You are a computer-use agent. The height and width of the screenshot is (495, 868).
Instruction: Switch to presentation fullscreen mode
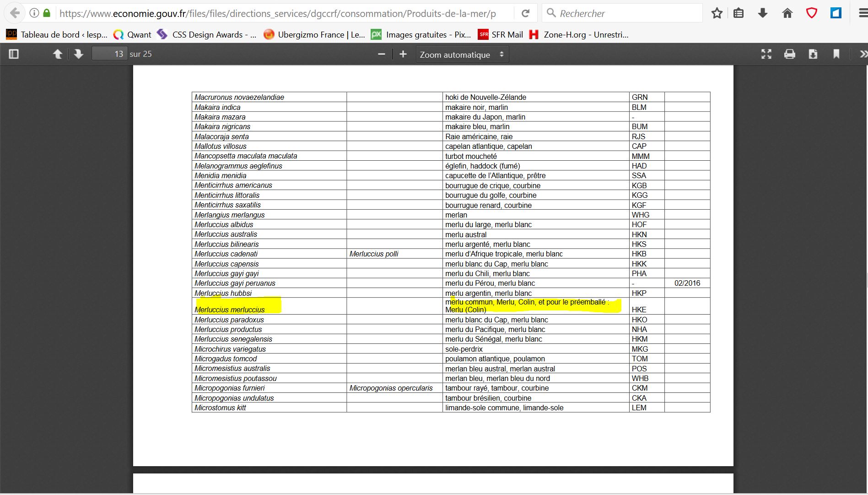(x=766, y=54)
